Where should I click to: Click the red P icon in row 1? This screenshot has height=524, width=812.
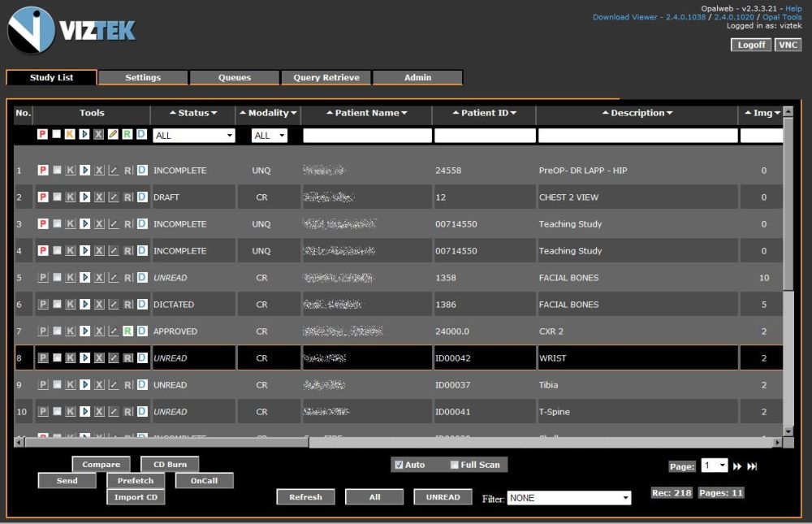[x=43, y=171]
